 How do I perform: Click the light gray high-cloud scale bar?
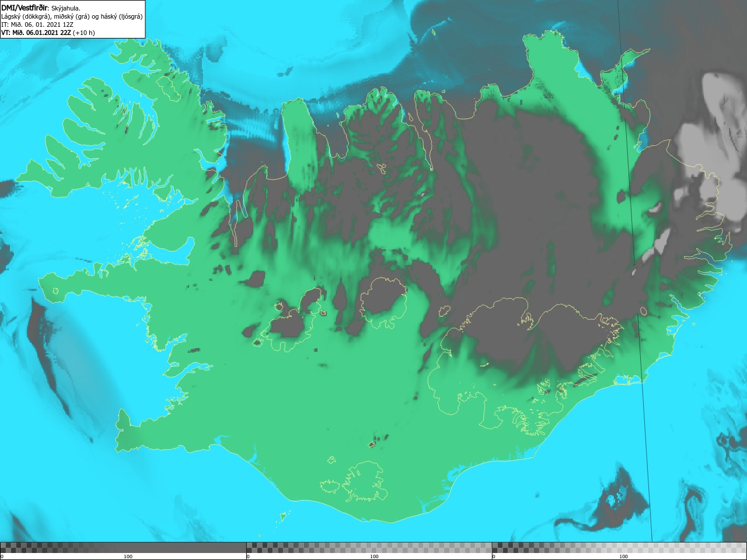(x=619, y=547)
